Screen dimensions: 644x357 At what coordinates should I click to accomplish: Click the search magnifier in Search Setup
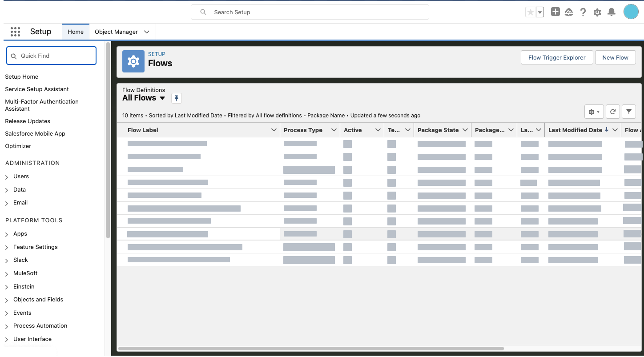point(203,12)
